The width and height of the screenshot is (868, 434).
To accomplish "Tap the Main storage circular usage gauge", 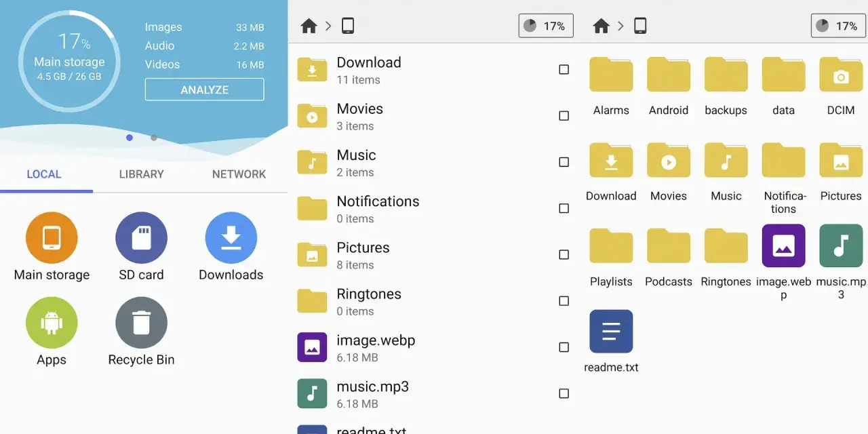I will [x=69, y=61].
